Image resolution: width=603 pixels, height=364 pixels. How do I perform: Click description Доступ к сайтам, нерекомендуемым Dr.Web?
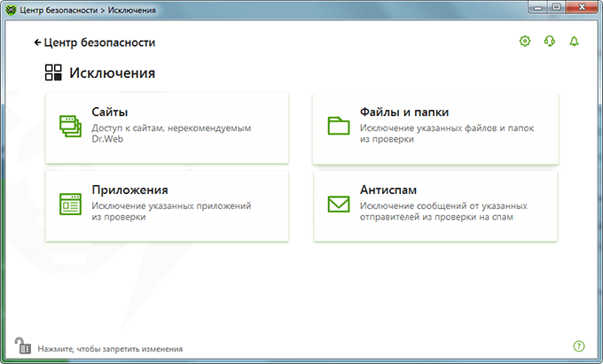click(x=171, y=133)
